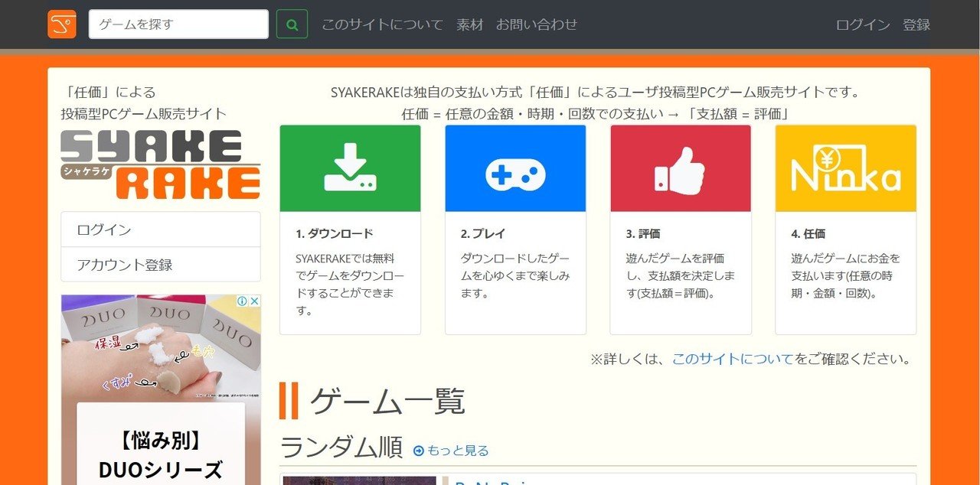Open このサイトについて in the top navigation

point(382,24)
